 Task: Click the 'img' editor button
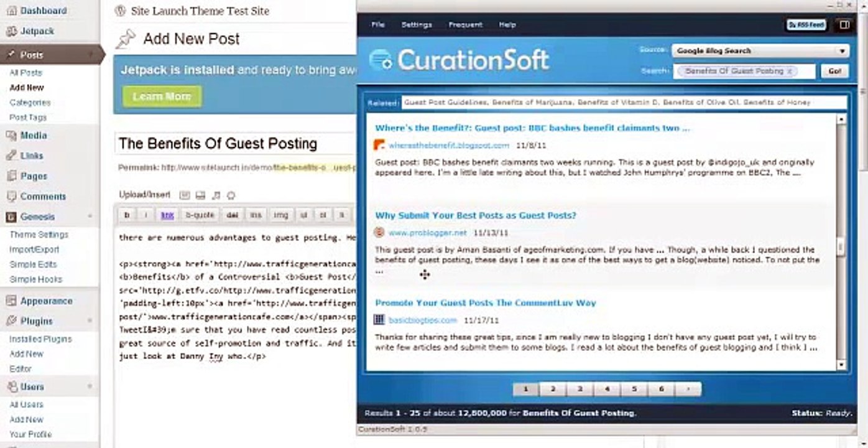coord(281,215)
